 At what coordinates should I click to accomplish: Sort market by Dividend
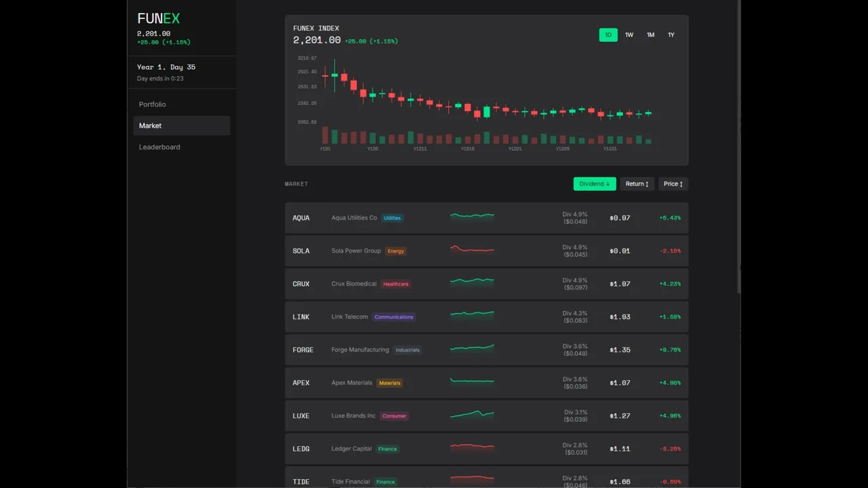point(595,184)
